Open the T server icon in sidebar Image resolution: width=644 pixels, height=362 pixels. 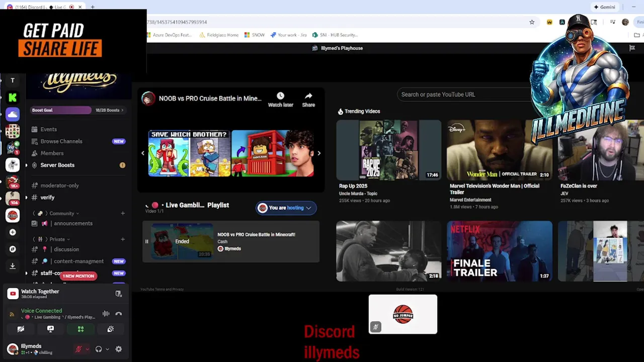[13, 80]
